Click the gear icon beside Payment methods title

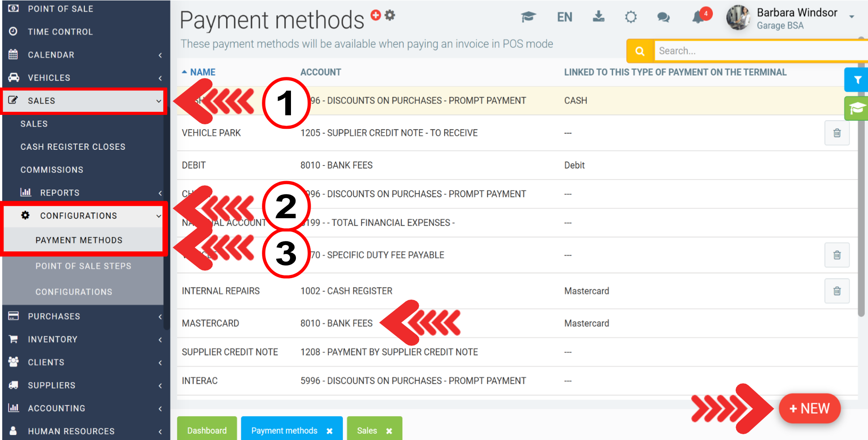tap(390, 15)
